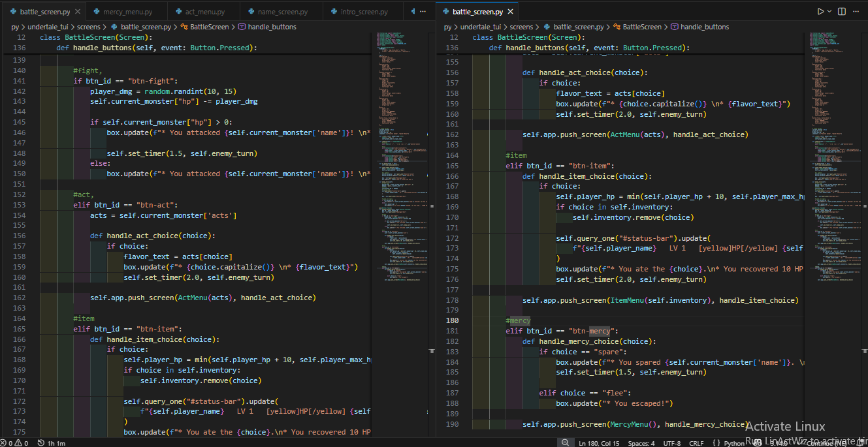
Task: Select the intro_screen.py tab
Action: pos(363,12)
